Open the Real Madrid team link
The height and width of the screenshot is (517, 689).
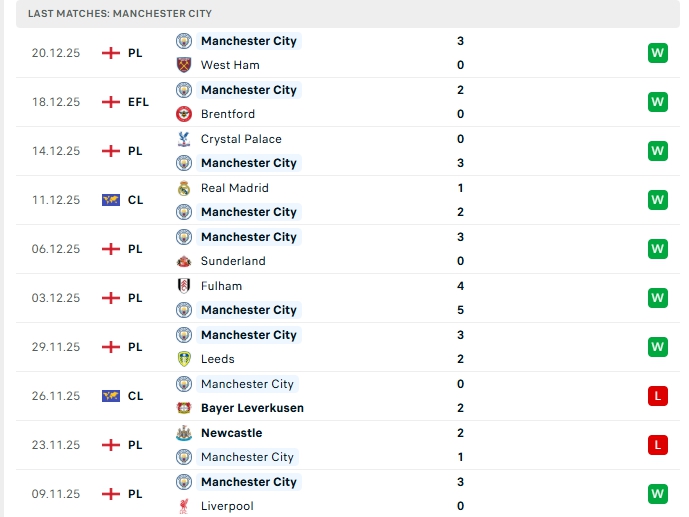pos(234,188)
